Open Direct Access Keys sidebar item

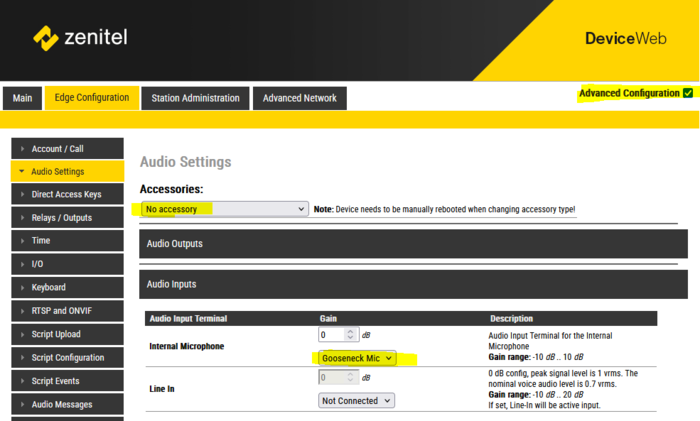point(66,195)
